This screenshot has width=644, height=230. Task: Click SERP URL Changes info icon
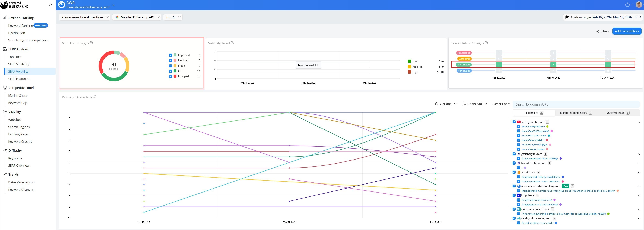pos(91,43)
